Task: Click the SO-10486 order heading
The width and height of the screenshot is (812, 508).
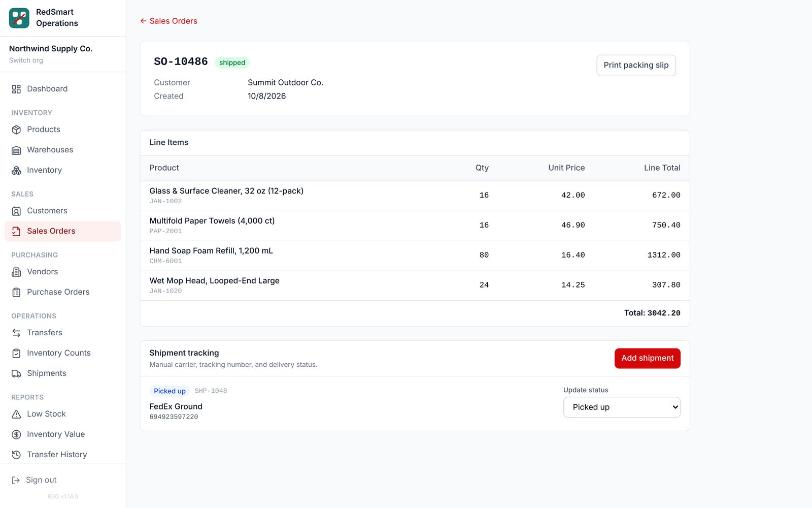Action: pos(181,61)
